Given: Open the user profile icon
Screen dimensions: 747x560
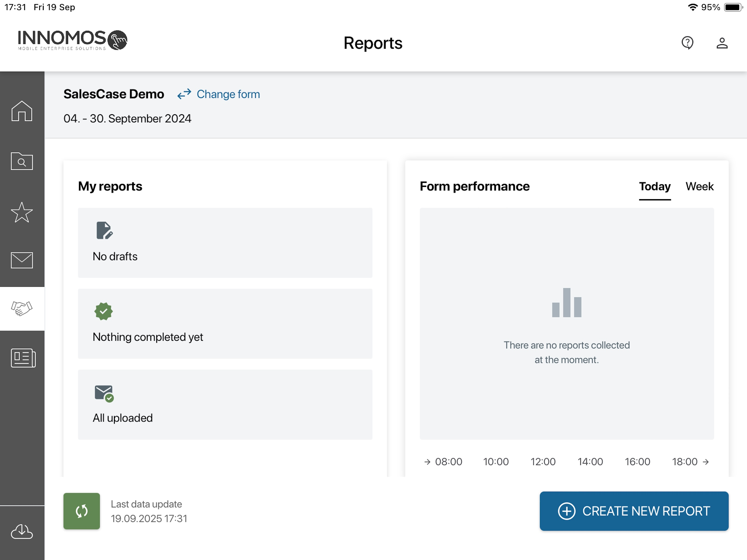Looking at the screenshot, I should click(x=722, y=43).
